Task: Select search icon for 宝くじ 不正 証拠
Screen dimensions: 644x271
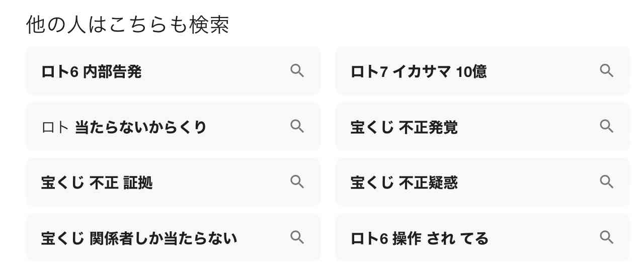Action: pos(297,182)
